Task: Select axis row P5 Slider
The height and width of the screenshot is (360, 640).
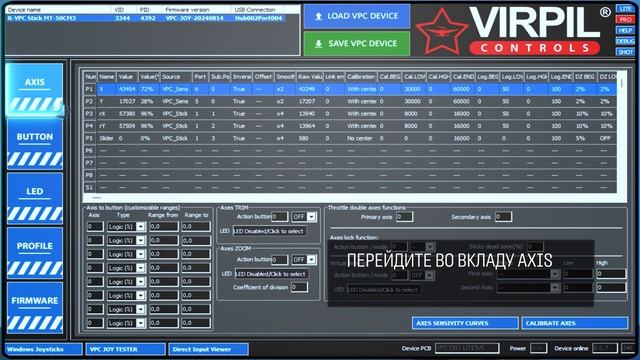Action: pyautogui.click(x=350, y=138)
